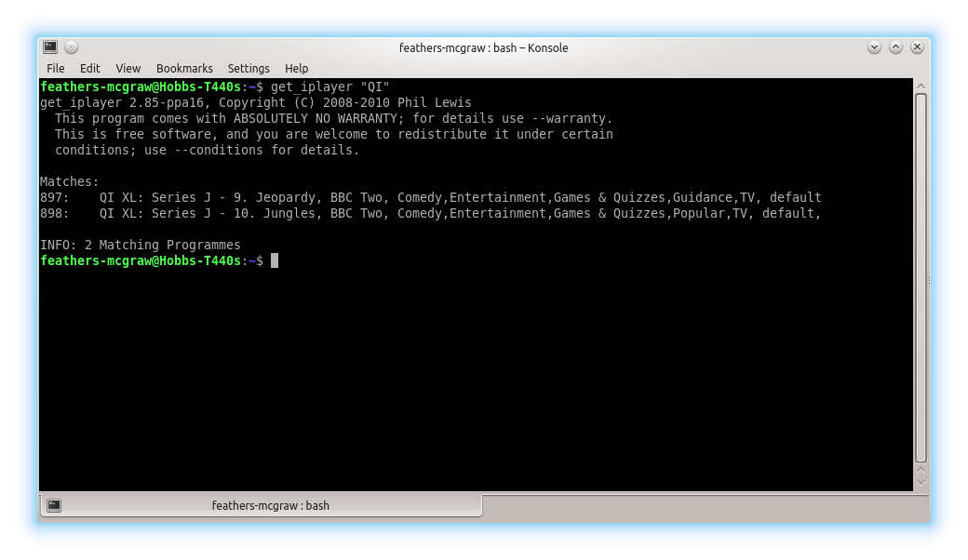Click the Konsole window menu icon

(x=50, y=47)
